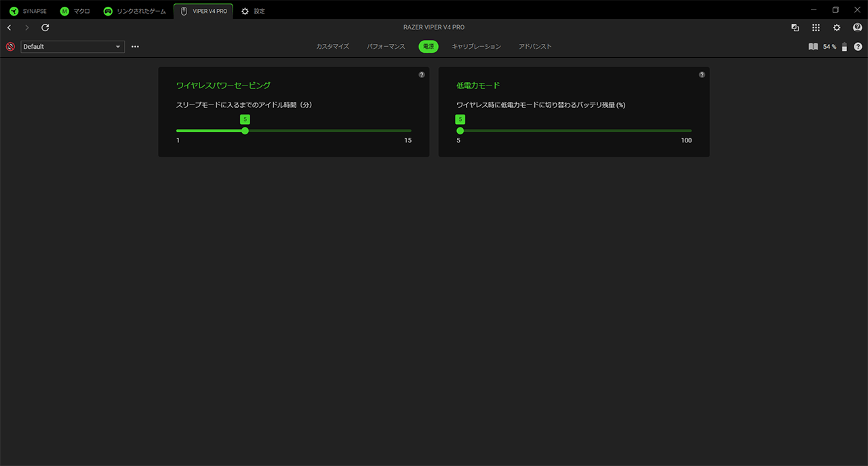868x466 pixels.
Task: Open help for ワイヤレスパワーセービング panel
Action: coord(422,75)
